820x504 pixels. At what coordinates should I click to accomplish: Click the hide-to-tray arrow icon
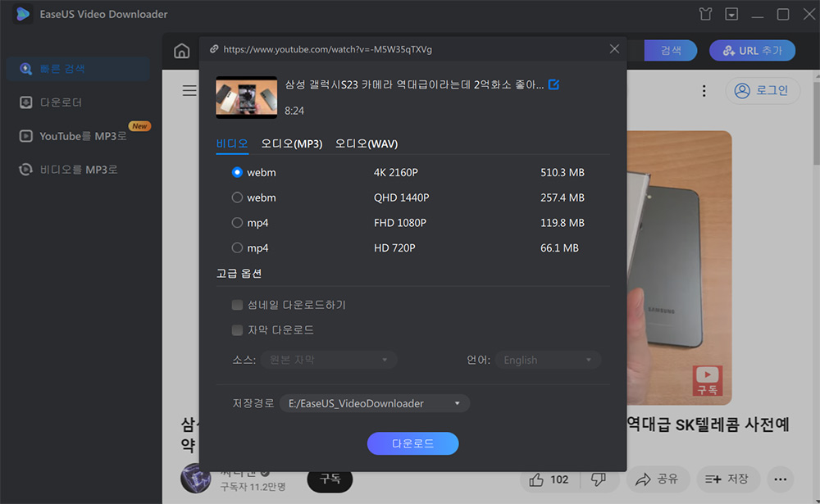pyautogui.click(x=731, y=13)
